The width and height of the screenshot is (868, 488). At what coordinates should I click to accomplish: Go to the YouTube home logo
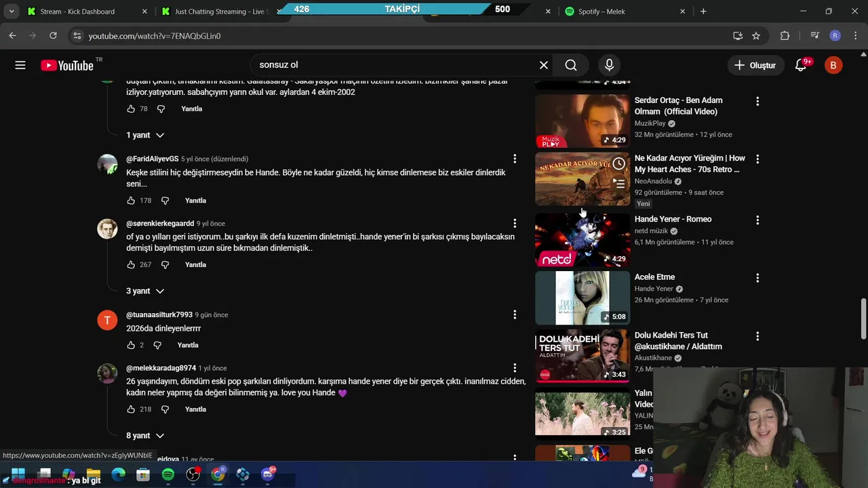tap(66, 65)
